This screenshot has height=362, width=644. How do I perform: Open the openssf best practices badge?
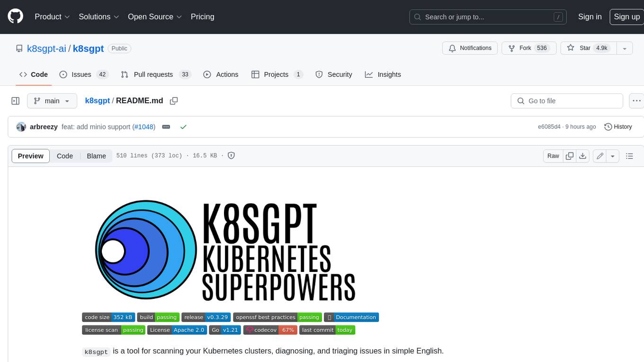[277, 317]
